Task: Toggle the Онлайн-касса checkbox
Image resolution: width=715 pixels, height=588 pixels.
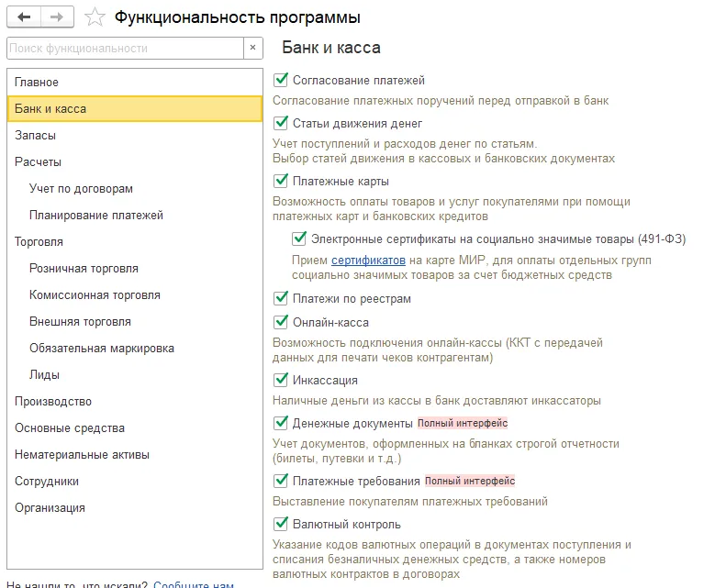Action: tap(282, 322)
